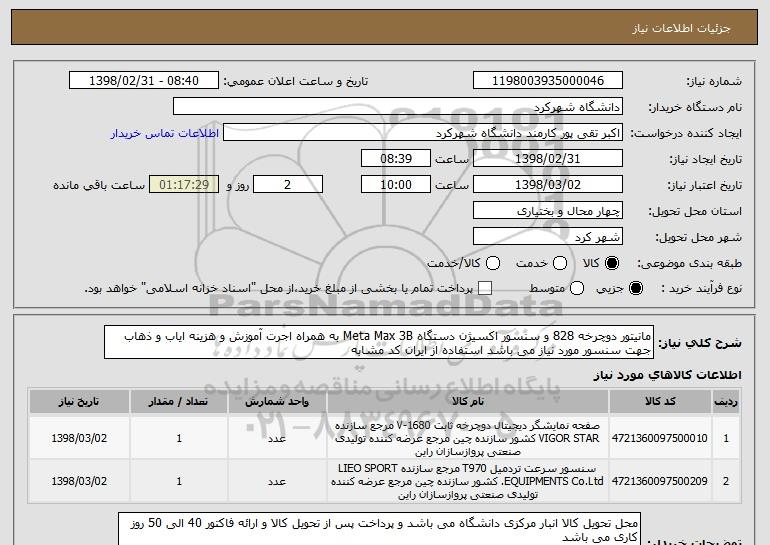Click the unit cell عدد in row 2
Screen dimensions: 770x545
pos(277,481)
